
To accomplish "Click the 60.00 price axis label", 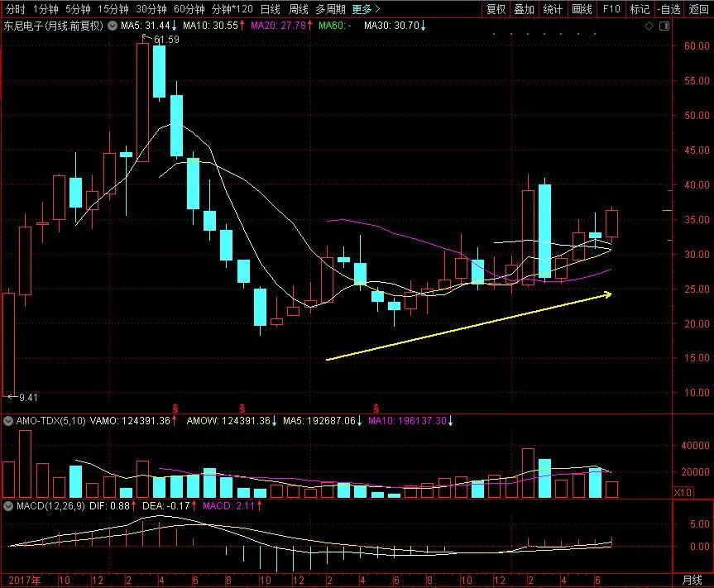I will [697, 46].
